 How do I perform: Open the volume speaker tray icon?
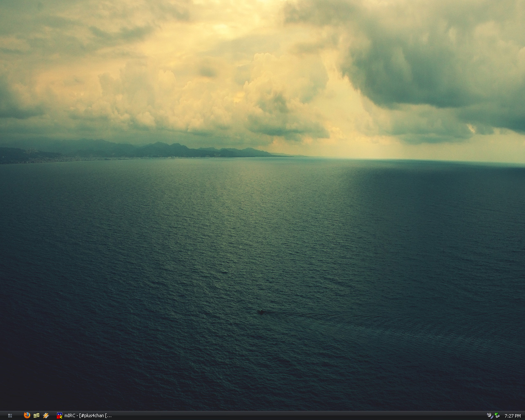click(490, 415)
